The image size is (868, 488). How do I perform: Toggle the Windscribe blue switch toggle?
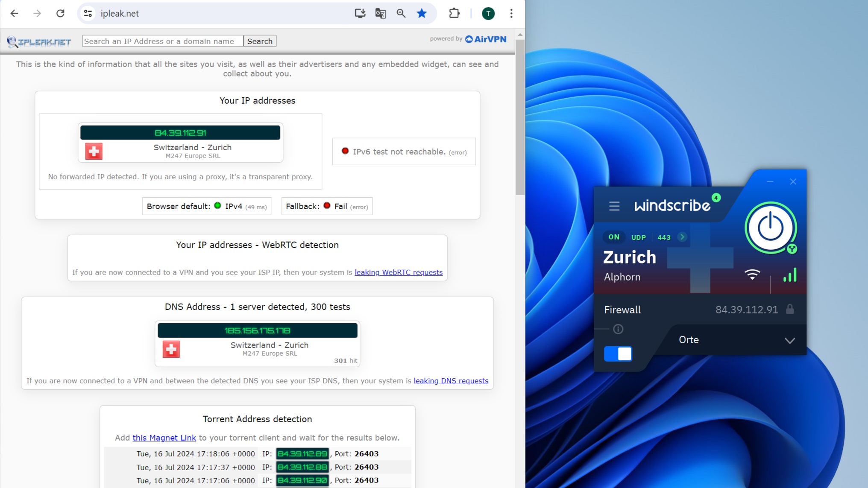coord(618,354)
